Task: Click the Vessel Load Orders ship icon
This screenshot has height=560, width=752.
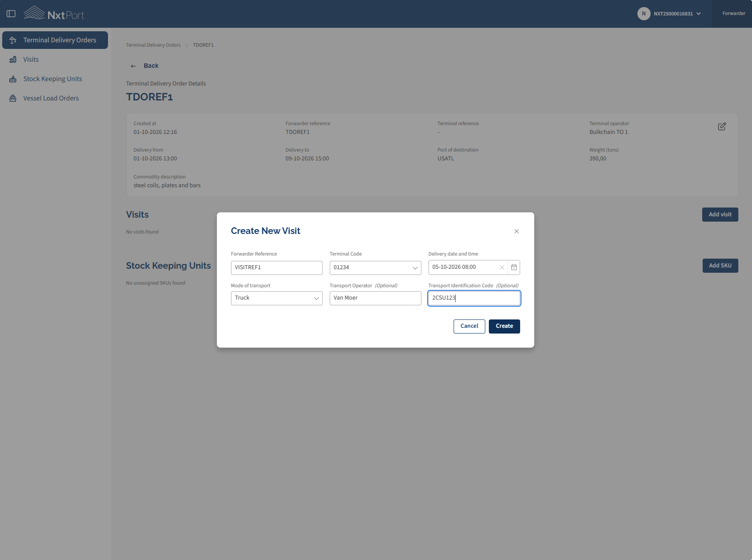Action: click(x=13, y=98)
